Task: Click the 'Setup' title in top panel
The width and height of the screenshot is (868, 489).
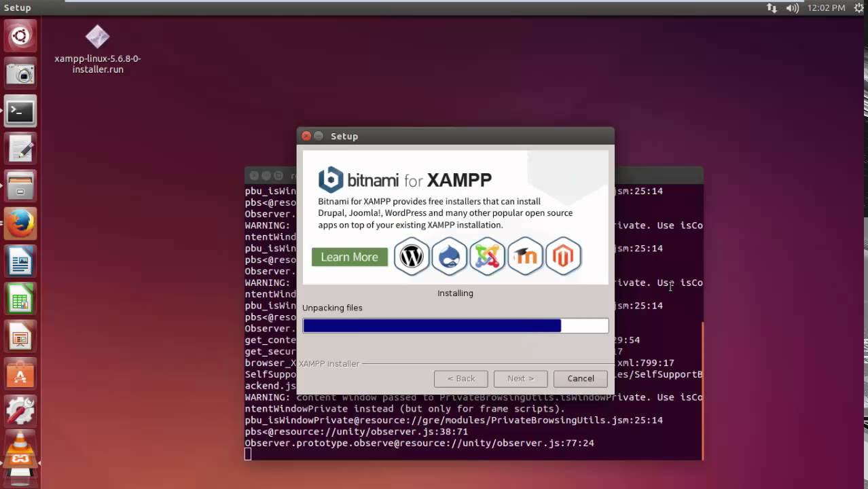Action: tap(17, 7)
